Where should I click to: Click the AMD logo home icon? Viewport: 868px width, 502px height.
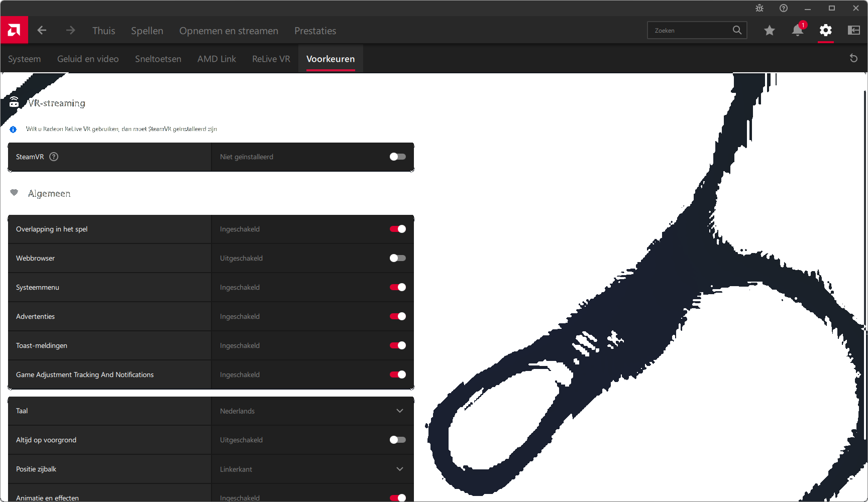coord(14,30)
